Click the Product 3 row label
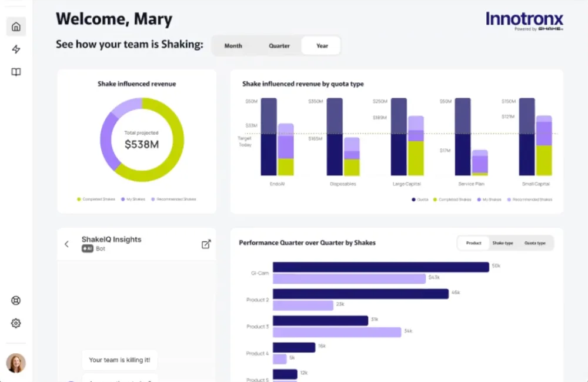588x382 pixels. [x=258, y=327]
